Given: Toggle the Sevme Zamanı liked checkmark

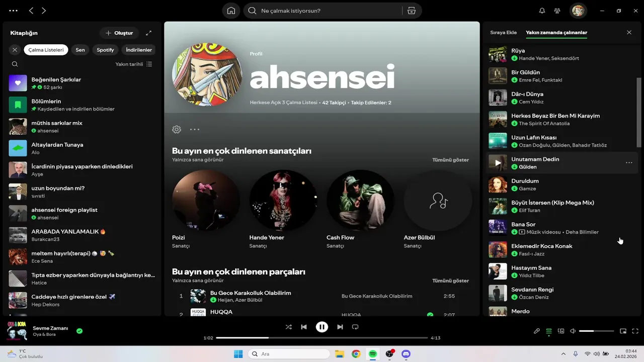Looking at the screenshot, I should coord(79,331).
